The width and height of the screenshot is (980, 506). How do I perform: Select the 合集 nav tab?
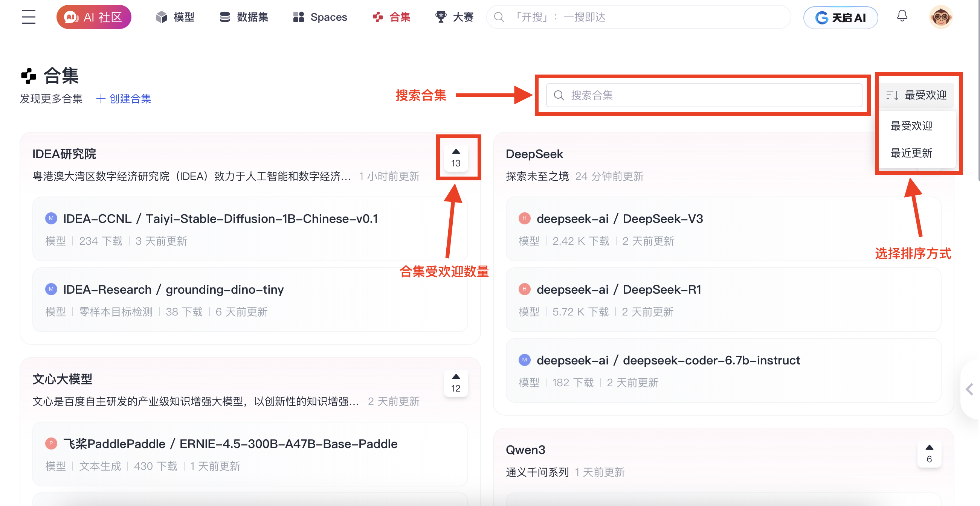point(391,17)
